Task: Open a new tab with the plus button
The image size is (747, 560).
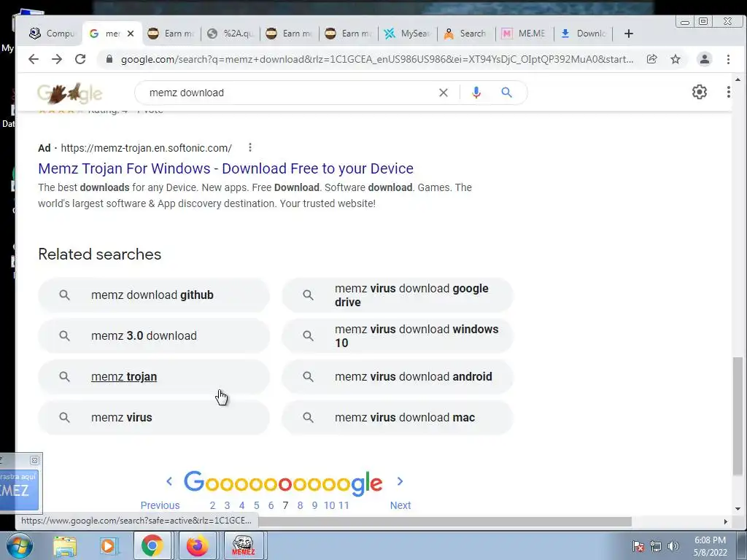Action: click(x=628, y=34)
